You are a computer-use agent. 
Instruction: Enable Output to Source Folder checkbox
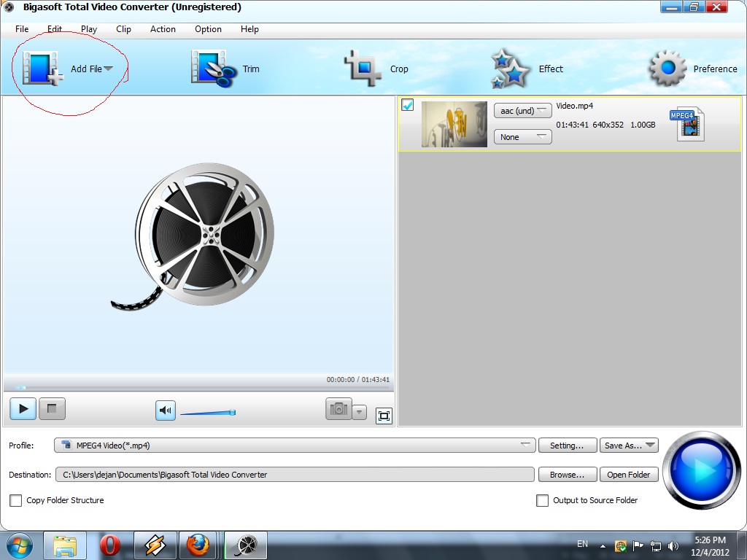click(x=542, y=500)
